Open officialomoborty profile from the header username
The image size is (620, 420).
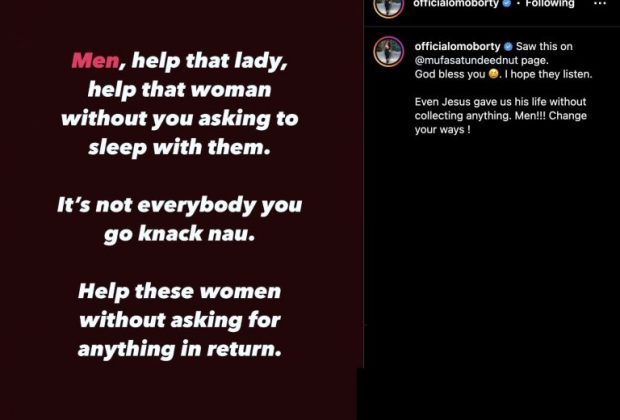[456, 4]
